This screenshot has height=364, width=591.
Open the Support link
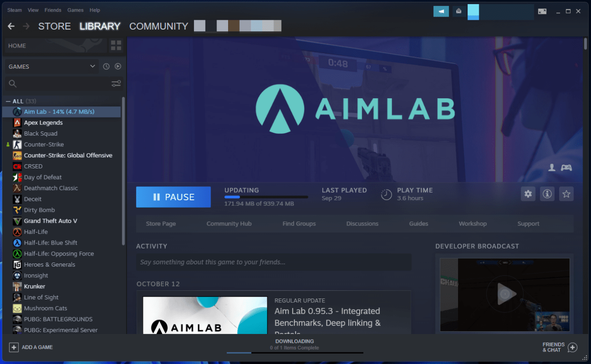pyautogui.click(x=528, y=224)
